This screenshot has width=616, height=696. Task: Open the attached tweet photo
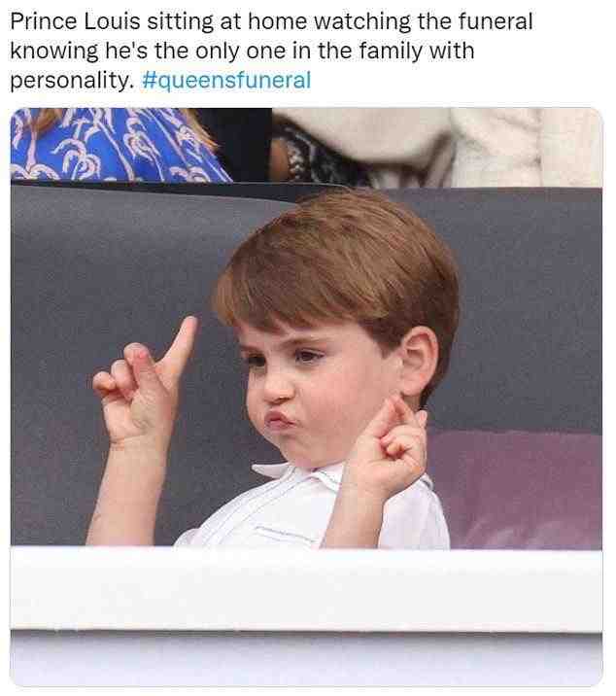[306, 397]
